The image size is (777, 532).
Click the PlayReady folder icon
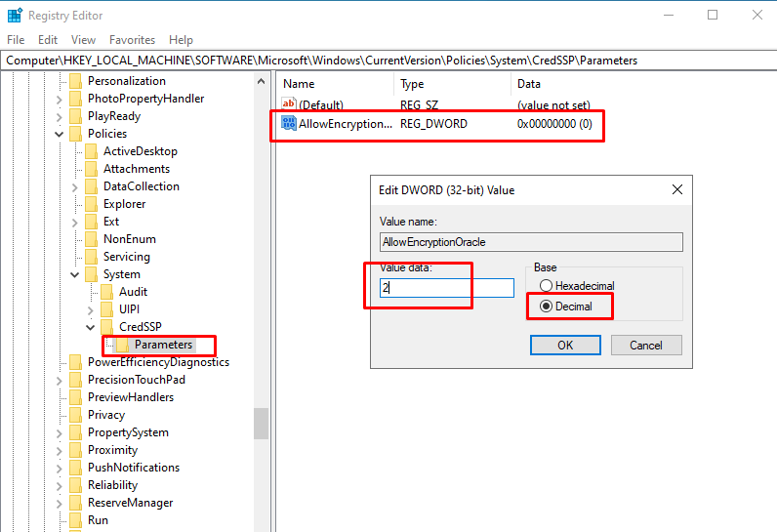pyautogui.click(x=76, y=116)
